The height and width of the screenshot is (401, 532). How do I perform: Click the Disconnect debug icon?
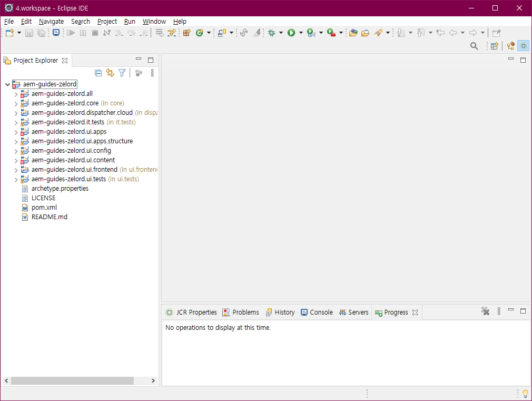click(x=107, y=33)
